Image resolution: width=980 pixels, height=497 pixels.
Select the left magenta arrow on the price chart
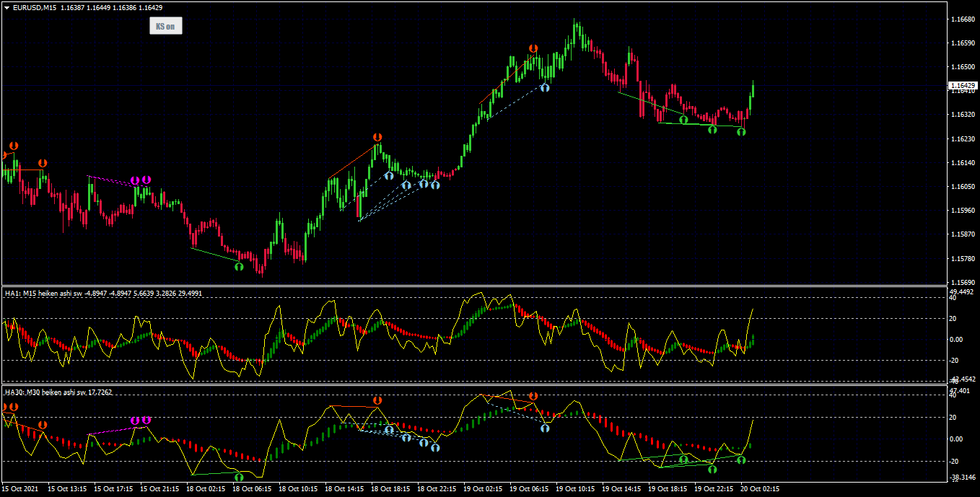[x=135, y=180]
